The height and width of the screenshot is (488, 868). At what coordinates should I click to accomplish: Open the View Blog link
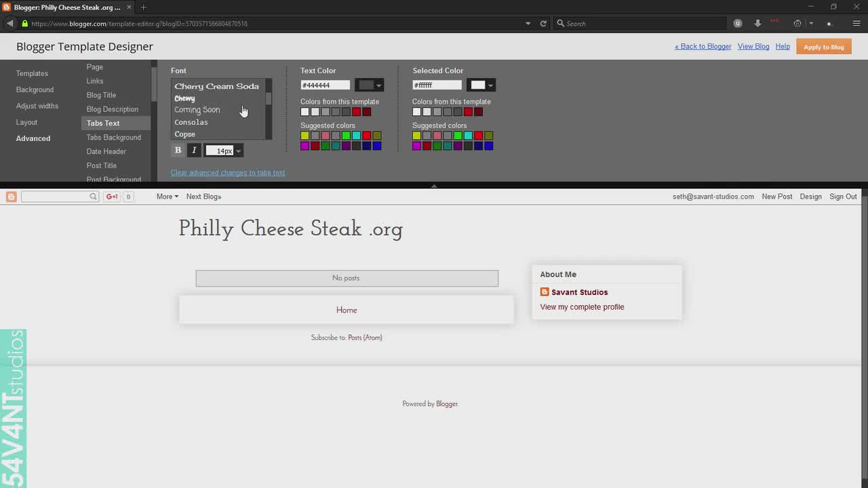point(753,46)
